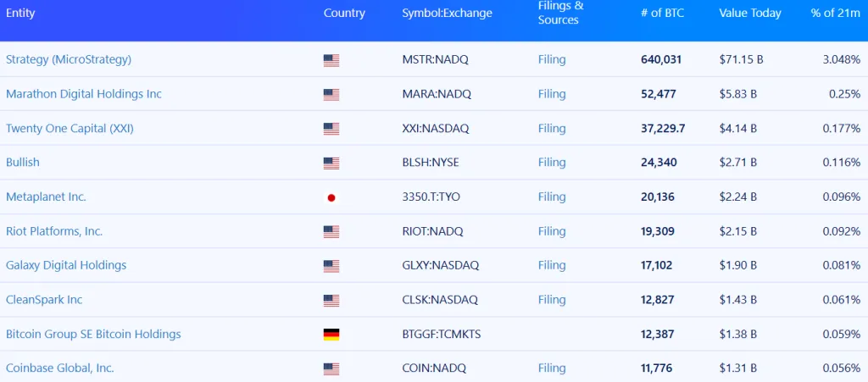Click the Japan flag next to Metaplanet Inc.
This screenshot has height=382, width=868.
[331, 197]
